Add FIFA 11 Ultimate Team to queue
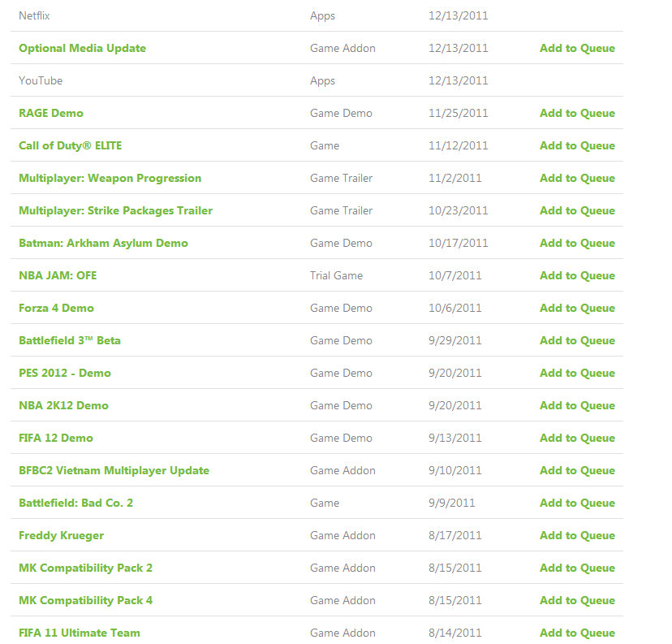672x644 pixels. (x=577, y=633)
